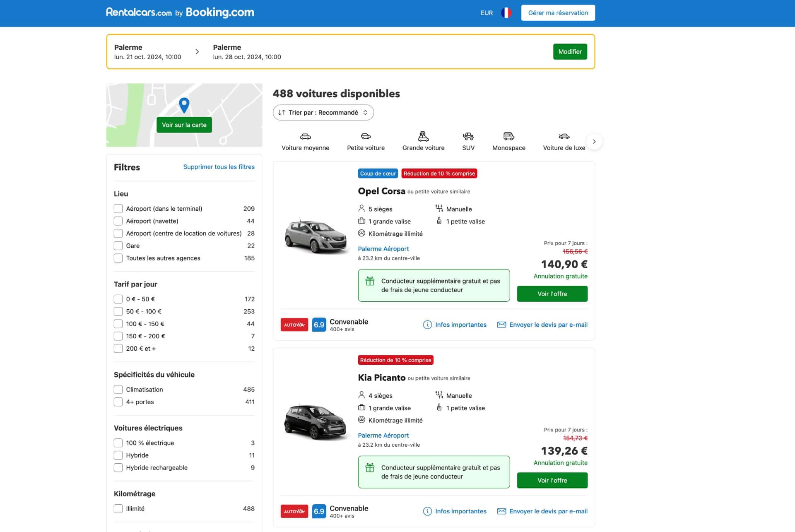Image resolution: width=795 pixels, height=532 pixels.
Task: Click the 6.9 rating badge for Opel Corsa
Action: click(x=319, y=325)
